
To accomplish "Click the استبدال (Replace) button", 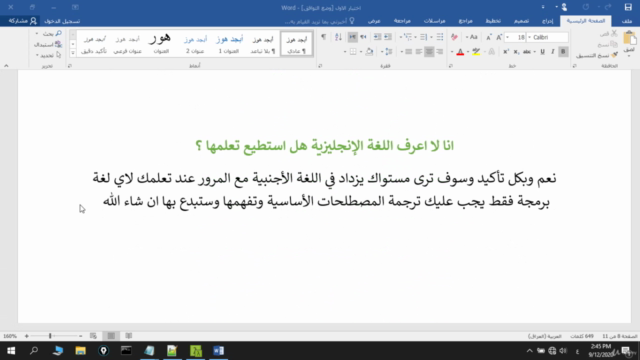I will click(48, 44).
